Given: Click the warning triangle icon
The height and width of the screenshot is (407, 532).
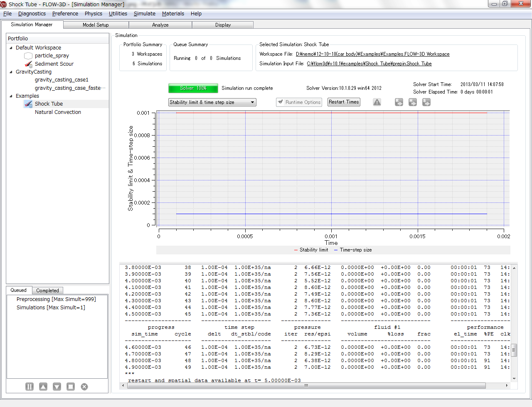Looking at the screenshot, I should 377,102.
